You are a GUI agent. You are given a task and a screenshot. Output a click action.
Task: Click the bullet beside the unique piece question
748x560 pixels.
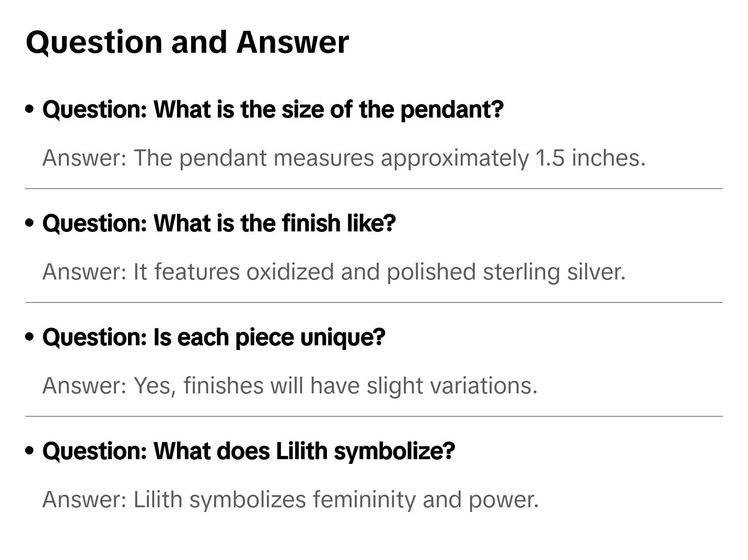(30, 337)
